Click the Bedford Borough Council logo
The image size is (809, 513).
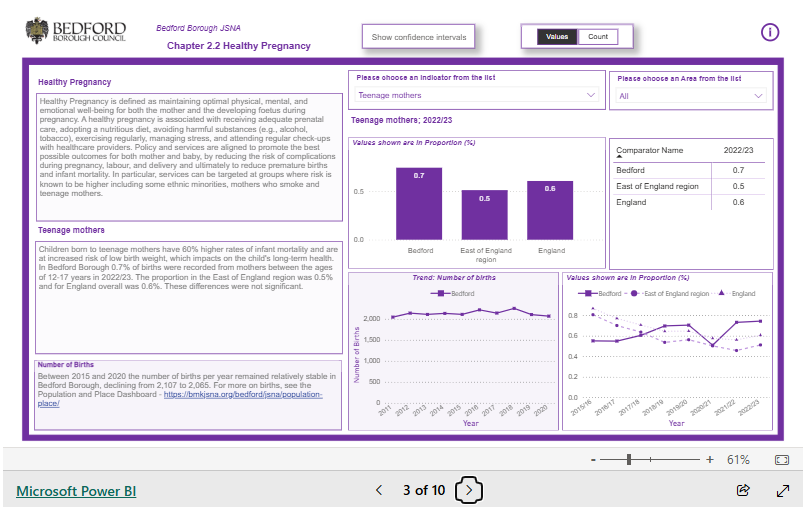point(75,31)
